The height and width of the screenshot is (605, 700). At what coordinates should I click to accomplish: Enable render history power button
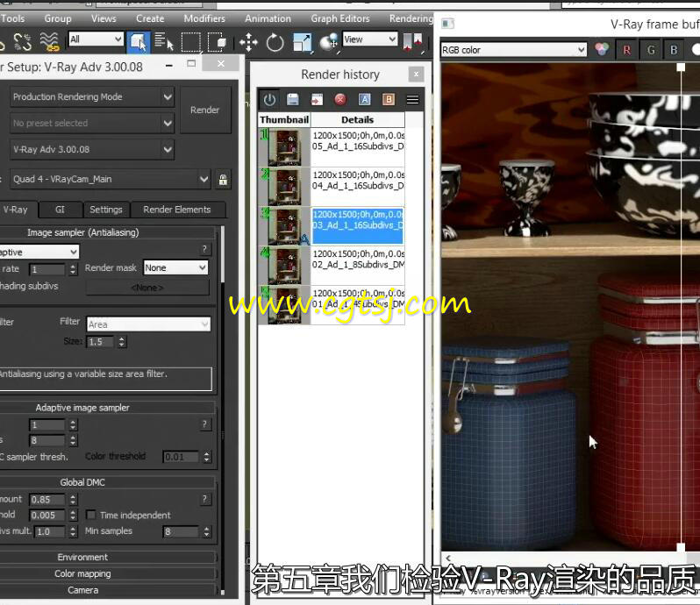(x=269, y=99)
